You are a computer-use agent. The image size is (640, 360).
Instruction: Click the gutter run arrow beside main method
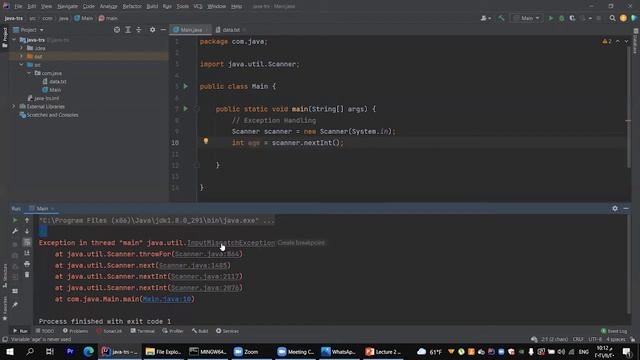point(185,109)
